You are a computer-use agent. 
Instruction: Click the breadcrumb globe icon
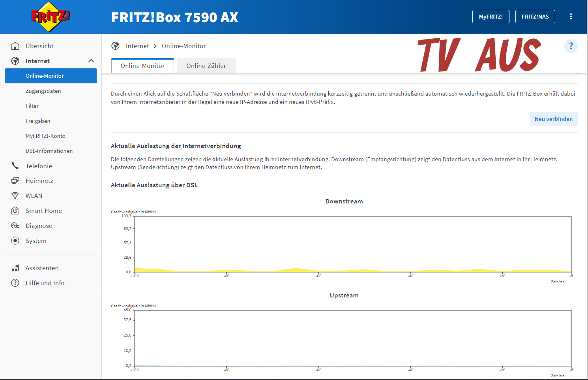click(x=115, y=46)
